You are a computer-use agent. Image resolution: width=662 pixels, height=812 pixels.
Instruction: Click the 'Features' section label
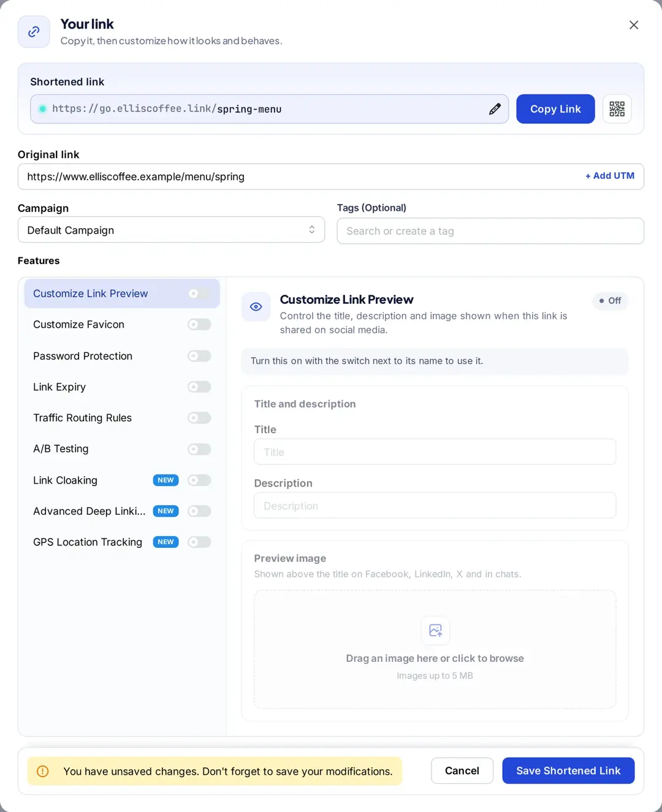point(39,260)
